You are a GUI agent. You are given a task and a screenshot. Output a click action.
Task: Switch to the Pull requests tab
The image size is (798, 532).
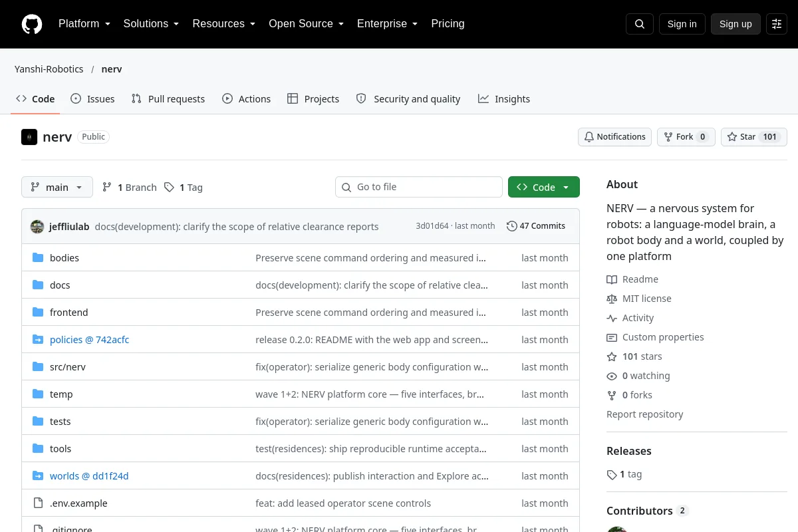[x=168, y=98]
